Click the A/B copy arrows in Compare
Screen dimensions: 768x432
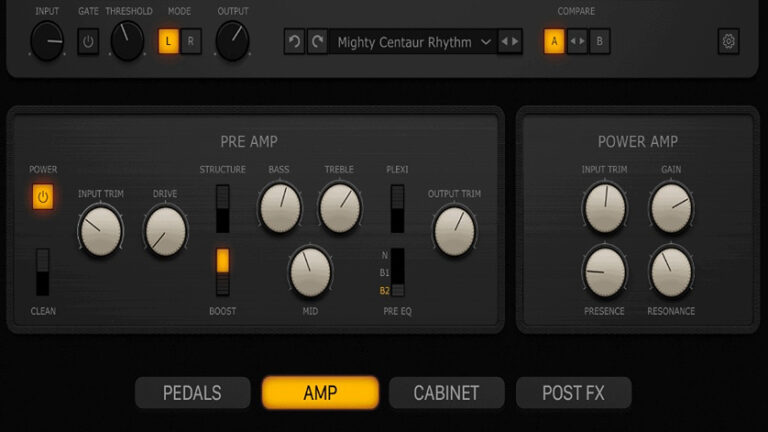coord(577,42)
